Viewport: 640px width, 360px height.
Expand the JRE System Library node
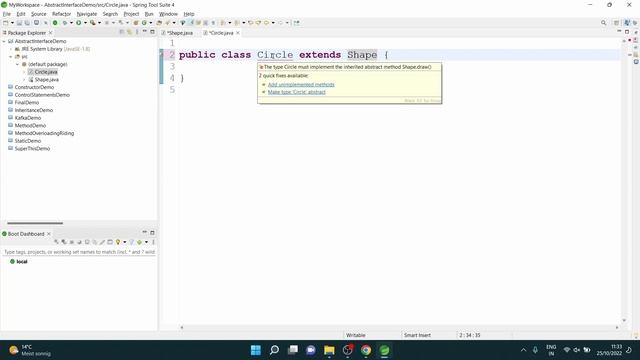(11, 49)
